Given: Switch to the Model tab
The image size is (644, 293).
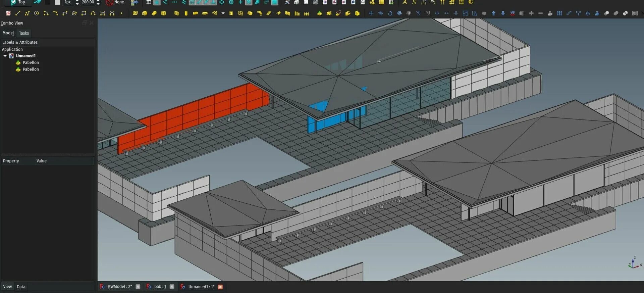Looking at the screenshot, I should click(8, 33).
